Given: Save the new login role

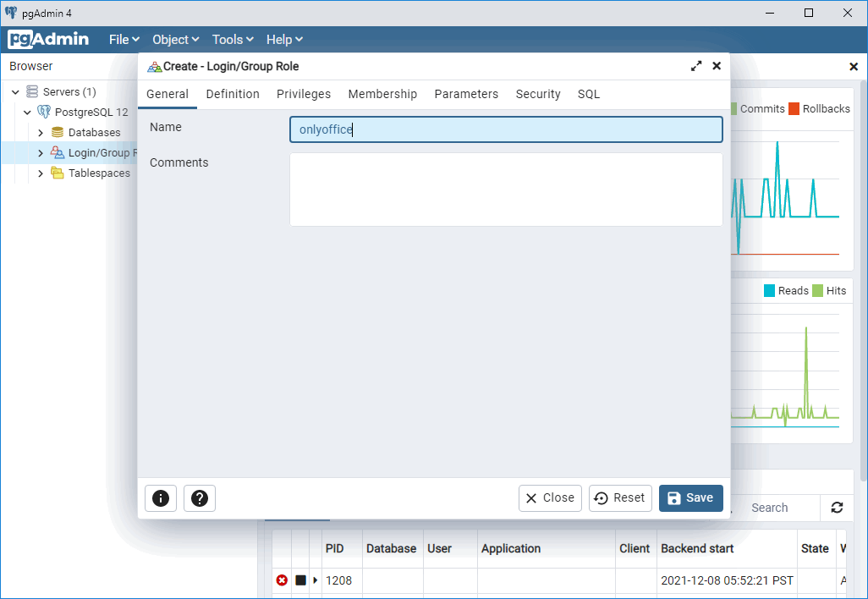Looking at the screenshot, I should (690, 498).
